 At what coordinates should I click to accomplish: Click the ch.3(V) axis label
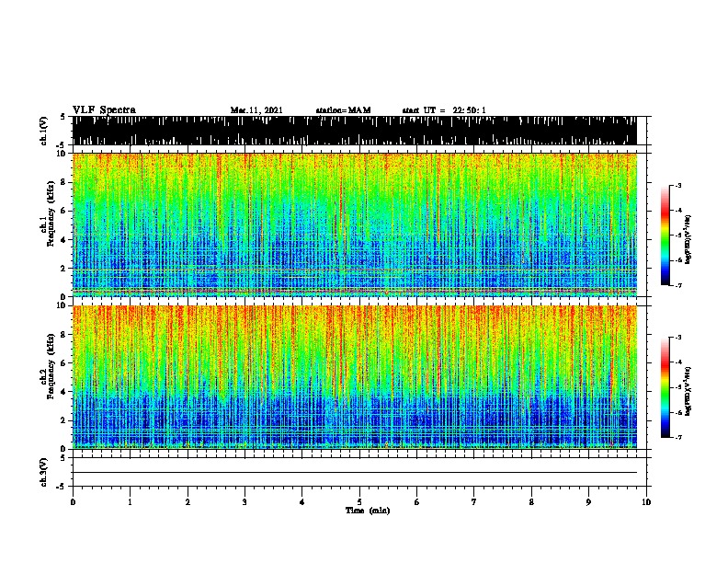[44, 472]
